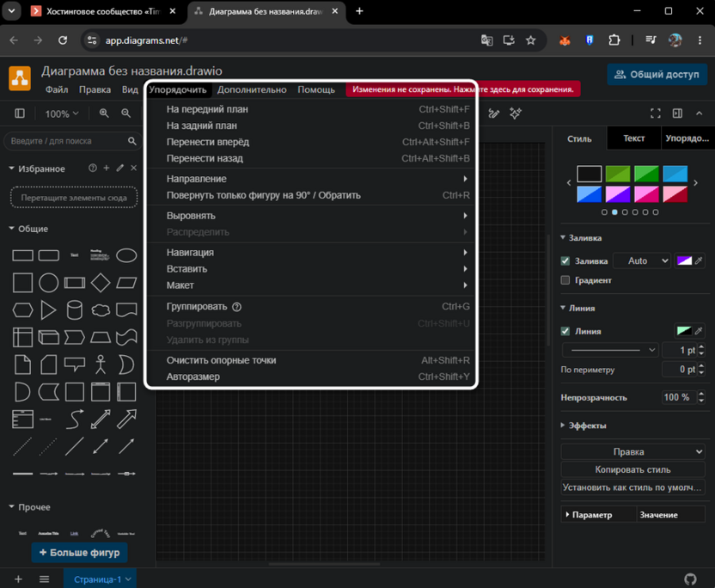Image resolution: width=715 pixels, height=588 pixels.
Task: Click the zoom out magnifier icon
Action: 125,113
